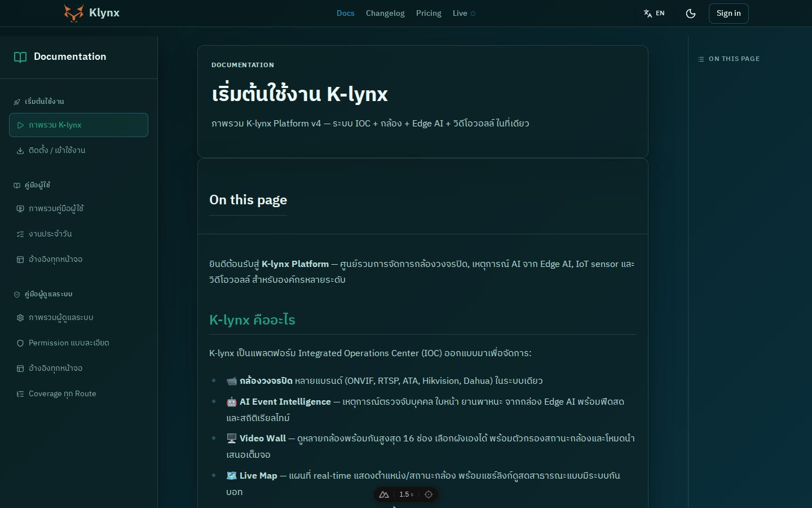The image size is (812, 508).
Task: Click the gear icon beside ภาพรวมผู้ดูแลระบบ
Action: tap(20, 318)
